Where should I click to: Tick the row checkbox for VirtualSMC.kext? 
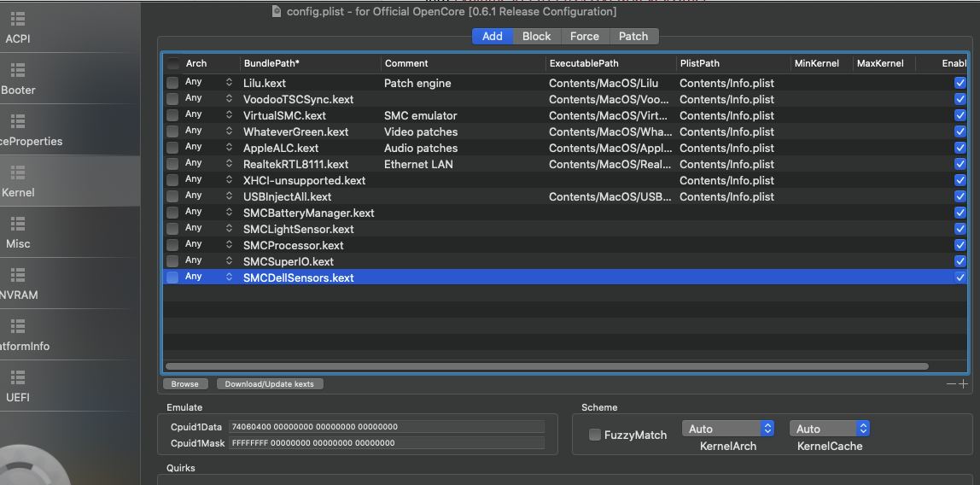[x=172, y=115]
